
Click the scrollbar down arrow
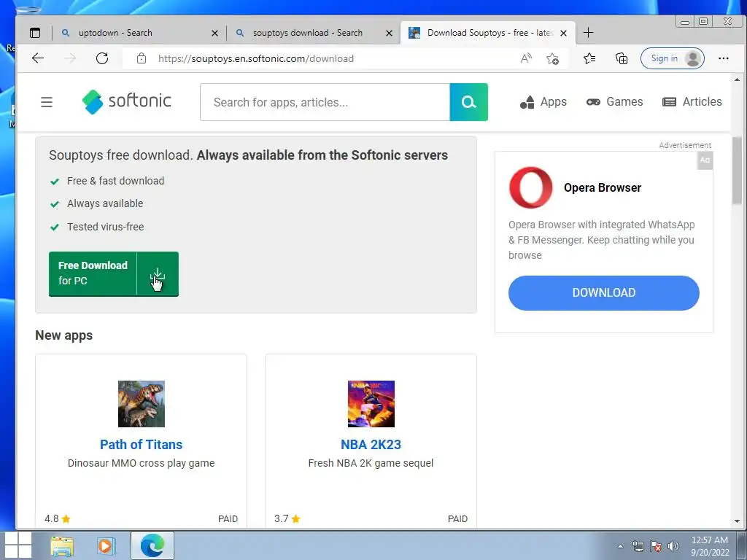point(737,521)
